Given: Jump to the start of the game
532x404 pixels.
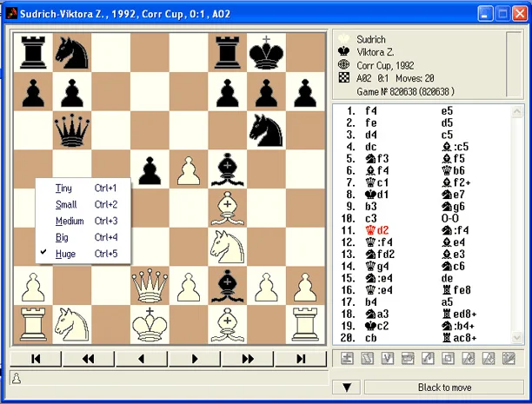Looking at the screenshot, I should [36, 359].
